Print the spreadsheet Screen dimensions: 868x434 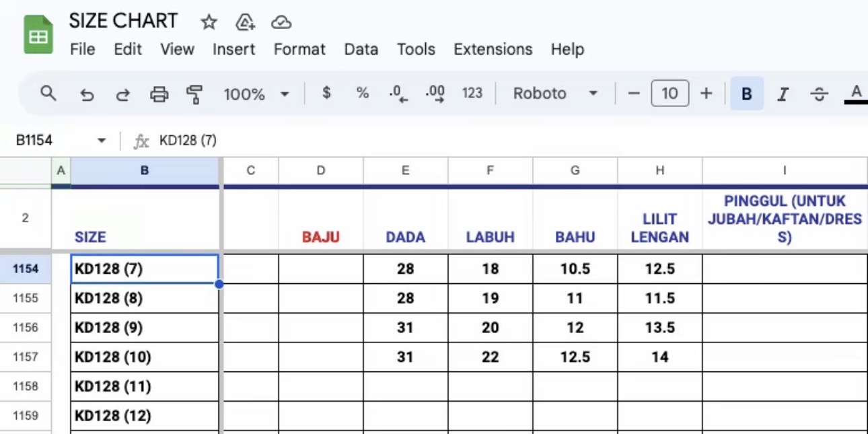point(159,94)
